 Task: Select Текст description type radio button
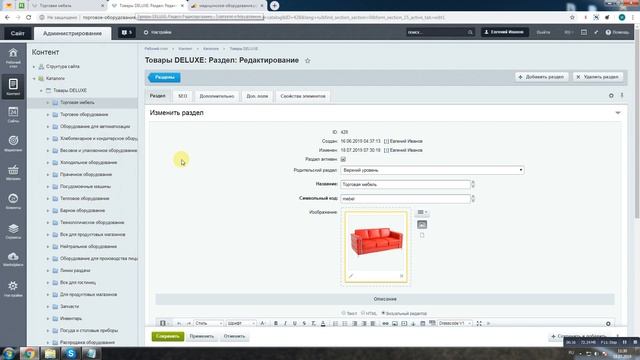point(344,313)
